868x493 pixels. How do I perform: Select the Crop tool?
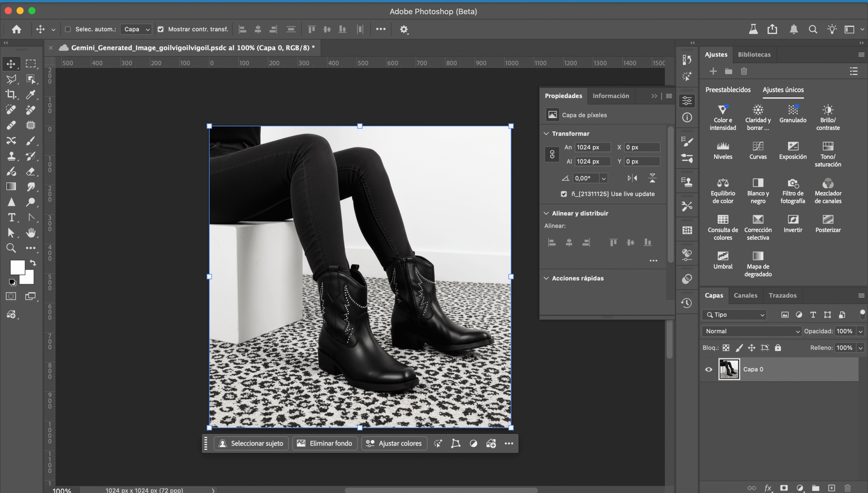tap(11, 94)
